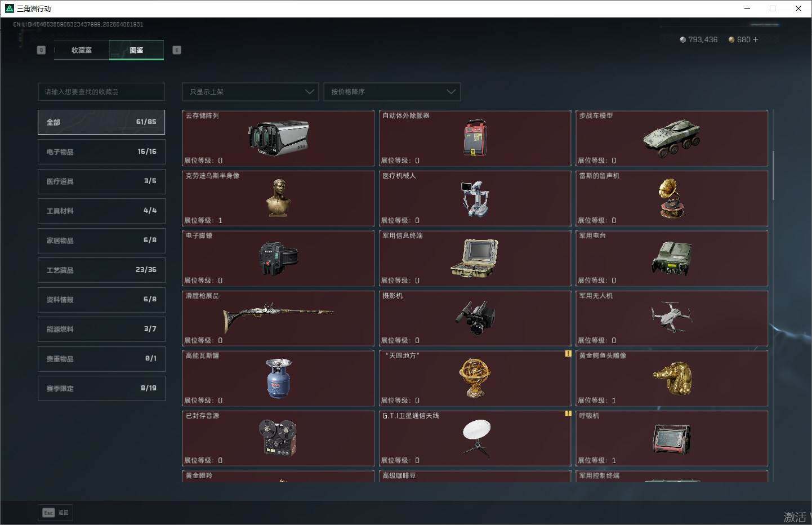This screenshot has width=812, height=525.
Task: Expand the 只显示上架 filter dropdown
Action: pyautogui.click(x=250, y=92)
